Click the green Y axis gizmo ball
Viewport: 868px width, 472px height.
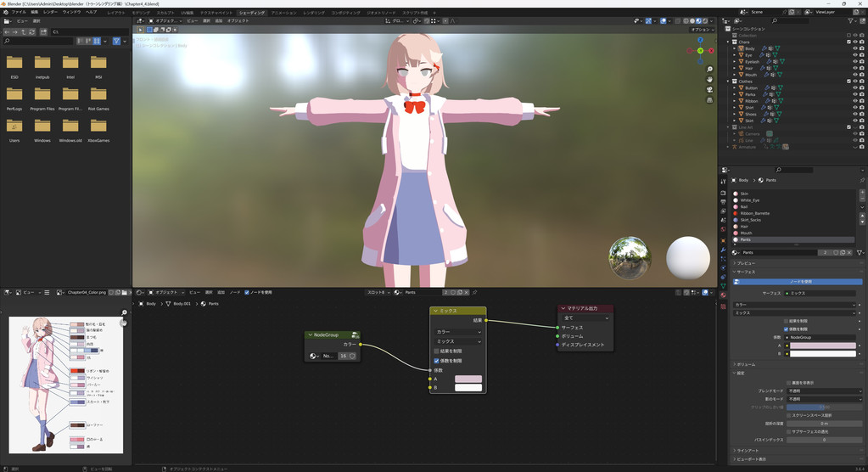[700, 51]
